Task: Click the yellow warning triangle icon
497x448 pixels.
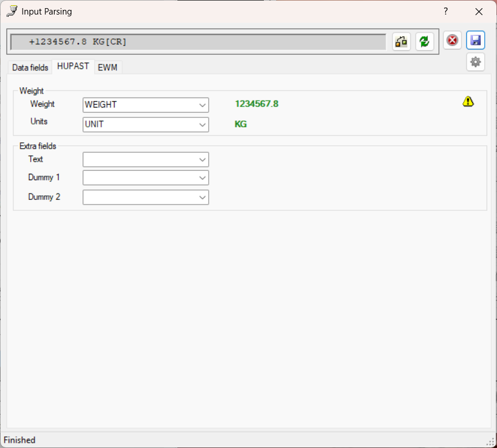Action: [468, 102]
